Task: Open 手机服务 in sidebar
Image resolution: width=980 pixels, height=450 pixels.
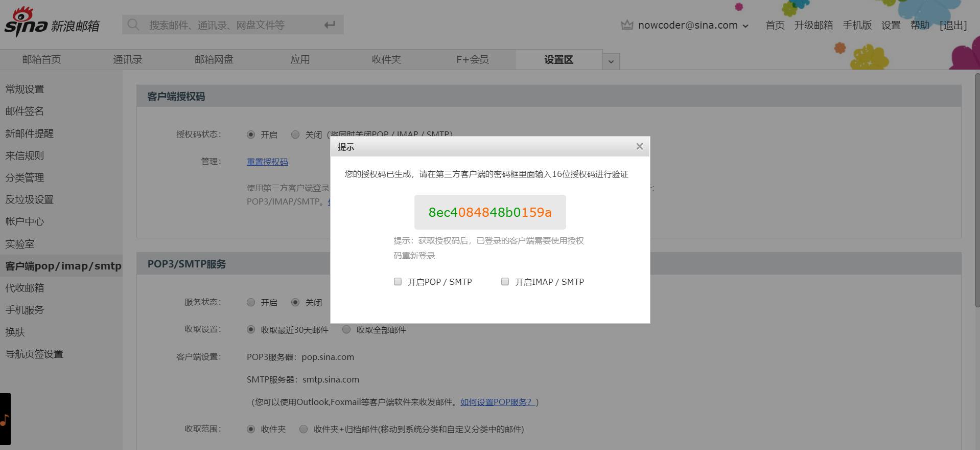Action: pyautogui.click(x=25, y=310)
